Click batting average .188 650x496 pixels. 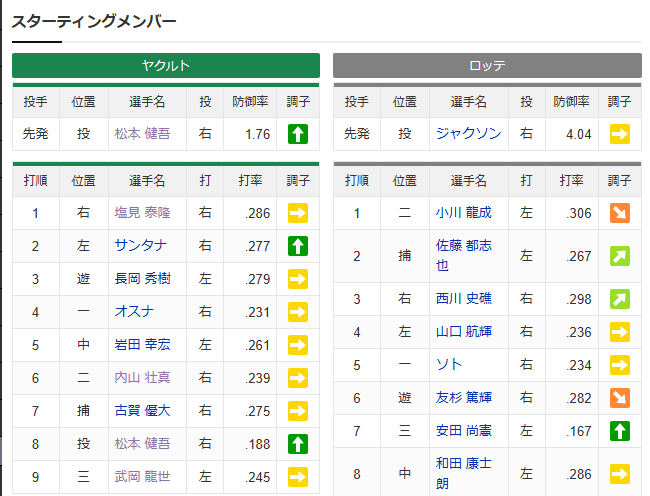[x=257, y=444]
